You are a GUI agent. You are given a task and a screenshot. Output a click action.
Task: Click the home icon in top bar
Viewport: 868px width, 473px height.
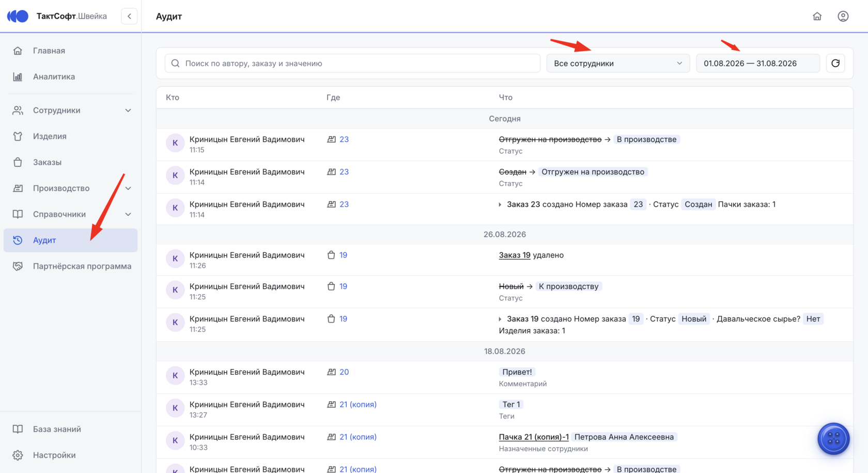(x=817, y=16)
